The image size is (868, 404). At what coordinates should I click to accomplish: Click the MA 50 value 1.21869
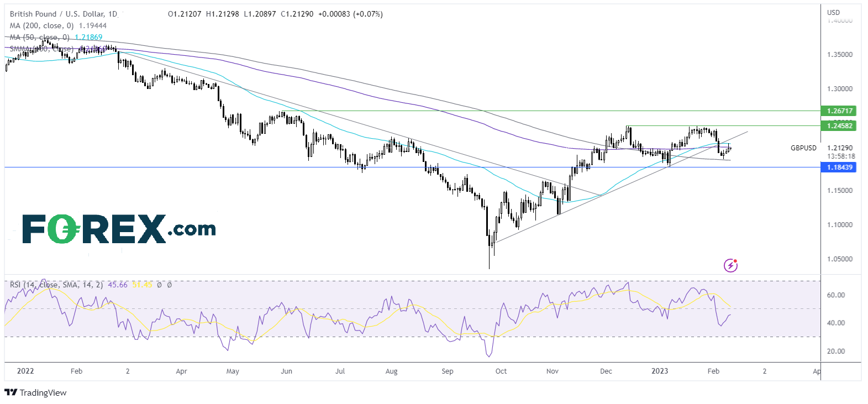click(x=88, y=37)
